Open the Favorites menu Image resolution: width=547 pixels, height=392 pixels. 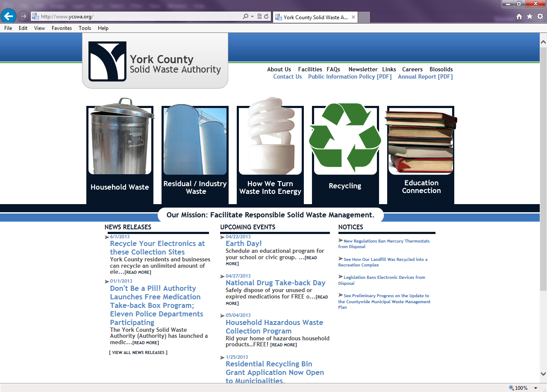pos(62,28)
